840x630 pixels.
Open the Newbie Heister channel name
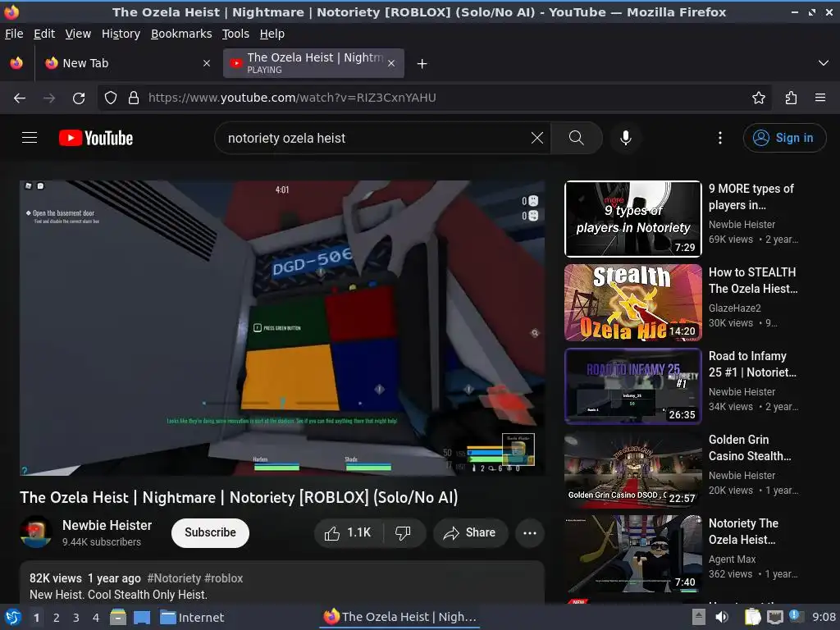click(107, 525)
